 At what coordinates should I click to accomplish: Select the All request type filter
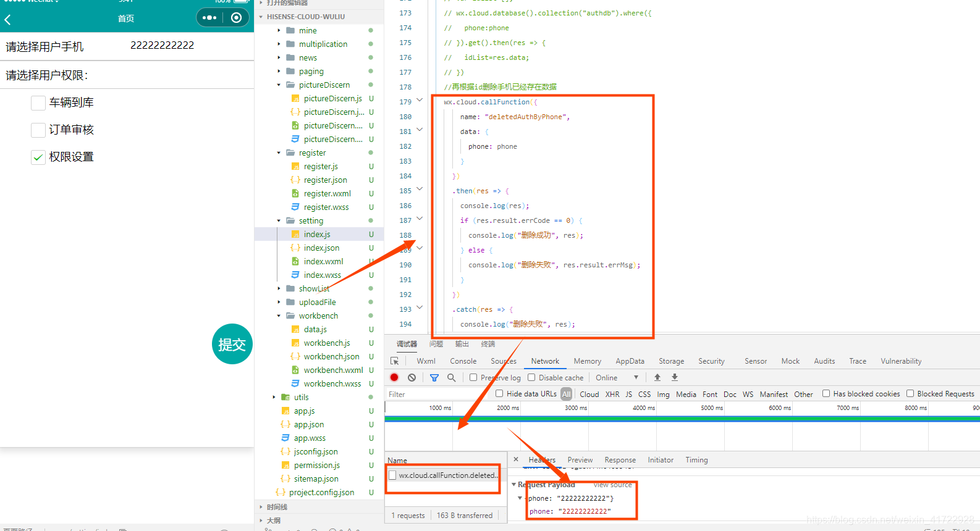(x=566, y=394)
